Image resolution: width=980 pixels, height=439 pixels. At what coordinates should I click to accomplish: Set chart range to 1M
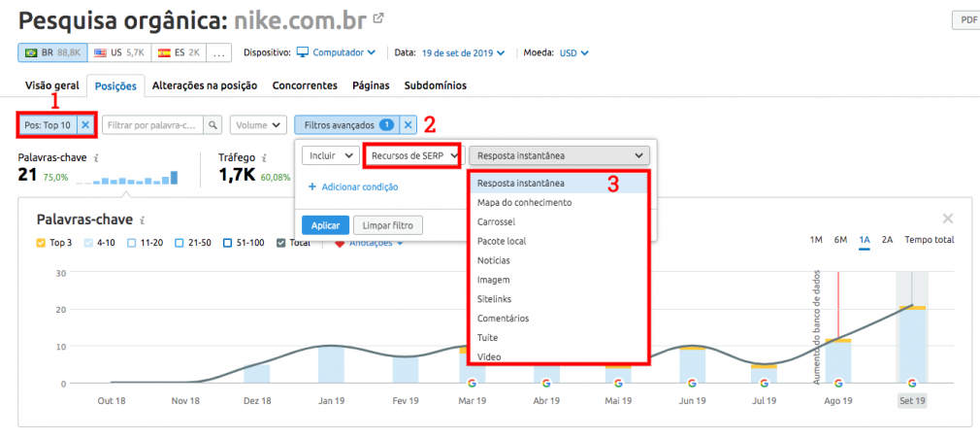[816, 240]
